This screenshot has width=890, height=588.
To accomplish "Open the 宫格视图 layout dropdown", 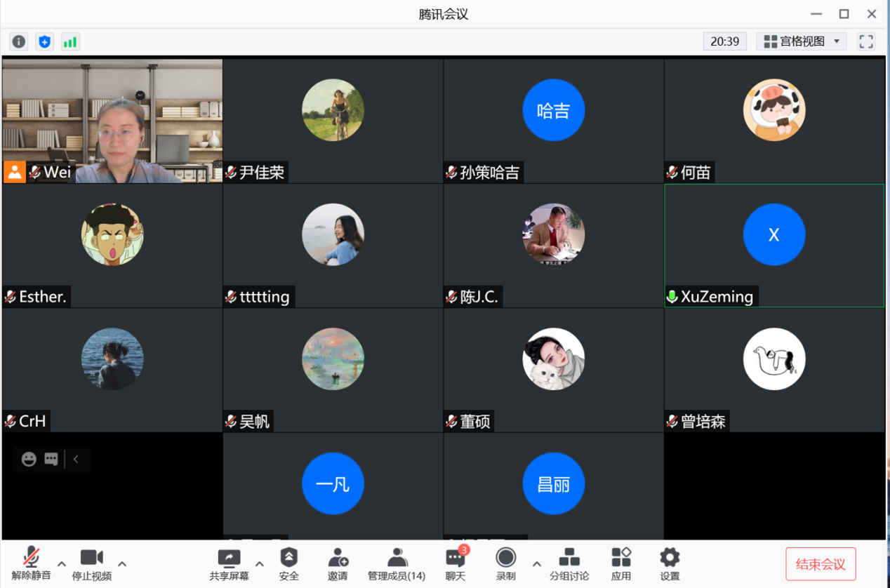I will tap(802, 41).
